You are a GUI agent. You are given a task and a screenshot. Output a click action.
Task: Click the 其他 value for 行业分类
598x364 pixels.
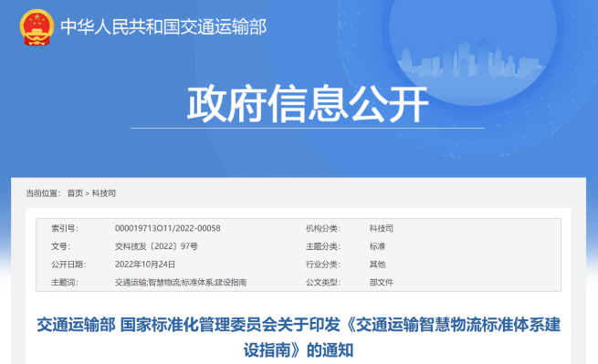pos(377,265)
